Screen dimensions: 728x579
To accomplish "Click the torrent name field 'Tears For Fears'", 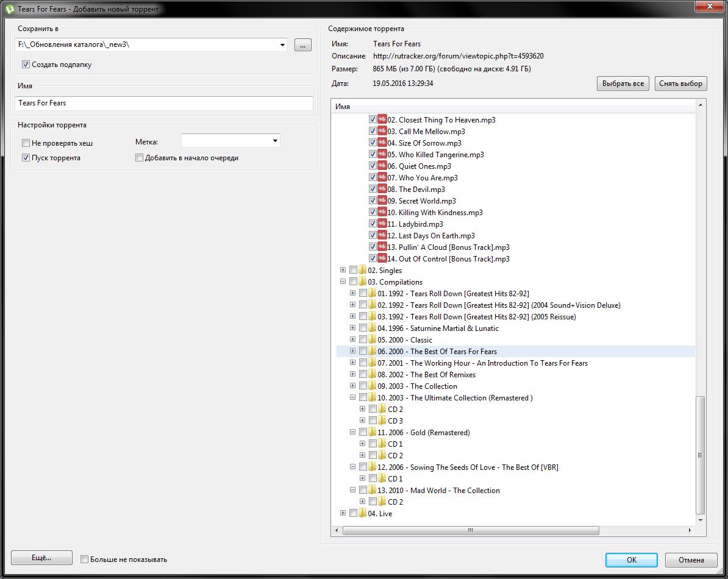I will click(x=164, y=103).
